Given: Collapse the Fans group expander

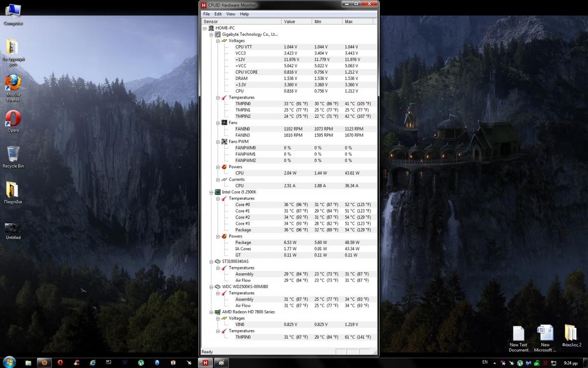Looking at the screenshot, I should point(218,123).
